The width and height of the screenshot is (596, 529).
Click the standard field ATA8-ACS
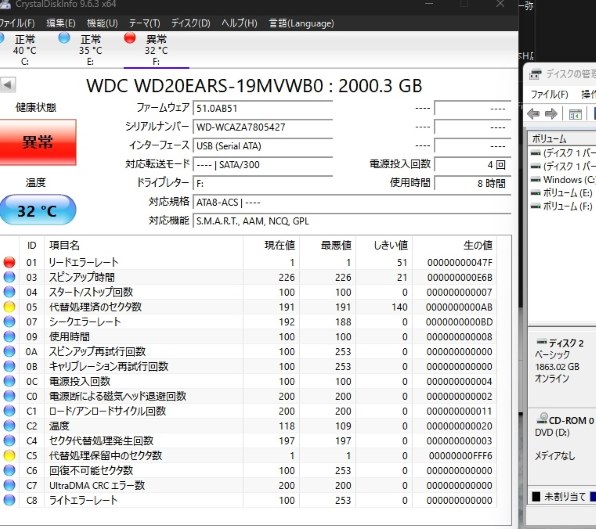(352, 202)
